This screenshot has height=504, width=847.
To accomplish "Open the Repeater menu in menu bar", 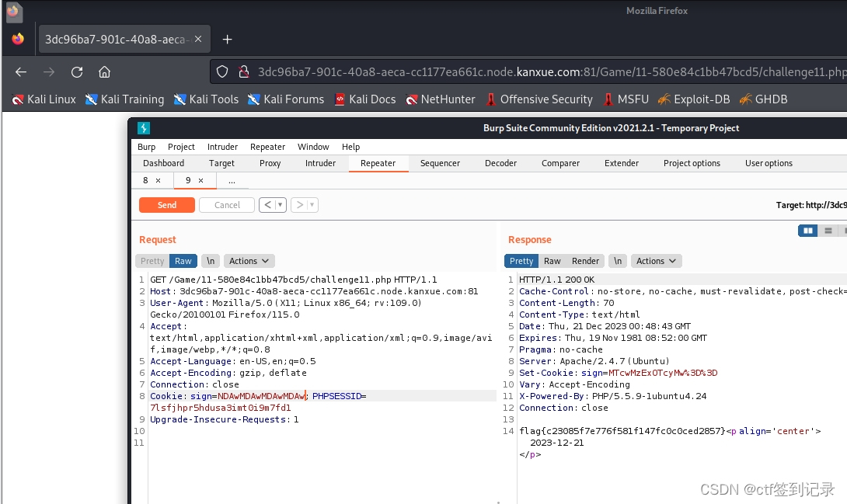I will point(267,147).
